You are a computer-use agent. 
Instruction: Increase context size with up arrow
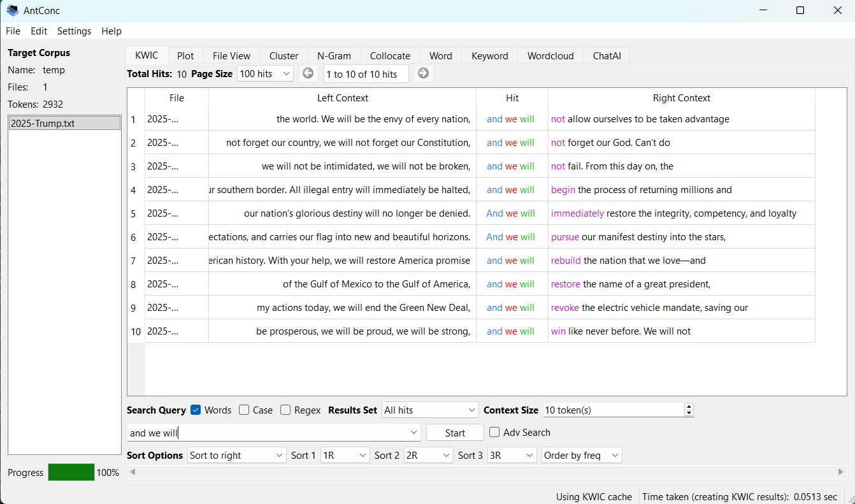click(x=688, y=407)
